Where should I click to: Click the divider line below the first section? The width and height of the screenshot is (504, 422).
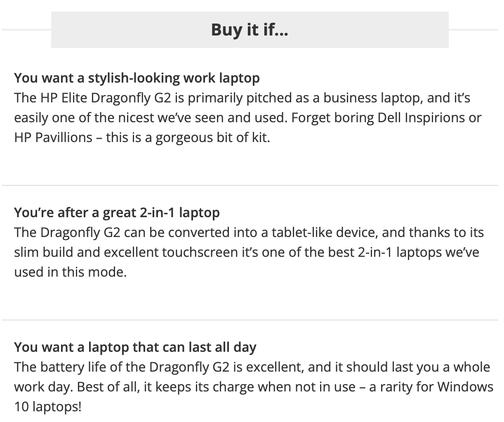[250, 186]
